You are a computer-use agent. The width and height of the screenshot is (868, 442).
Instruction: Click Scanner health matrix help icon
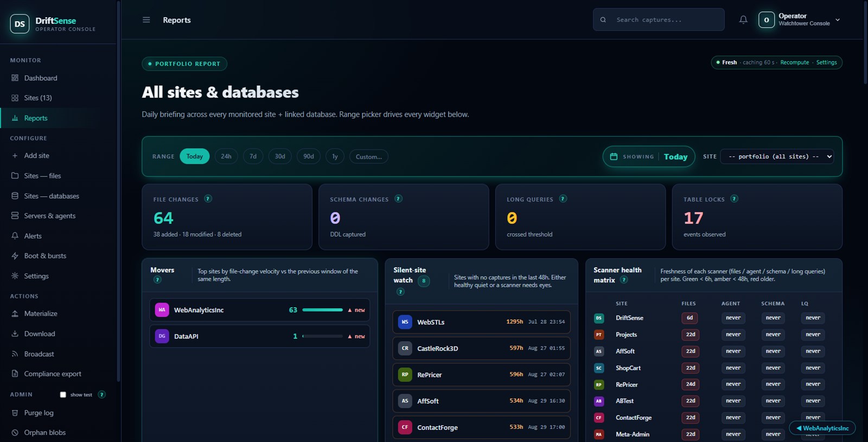pyautogui.click(x=624, y=280)
